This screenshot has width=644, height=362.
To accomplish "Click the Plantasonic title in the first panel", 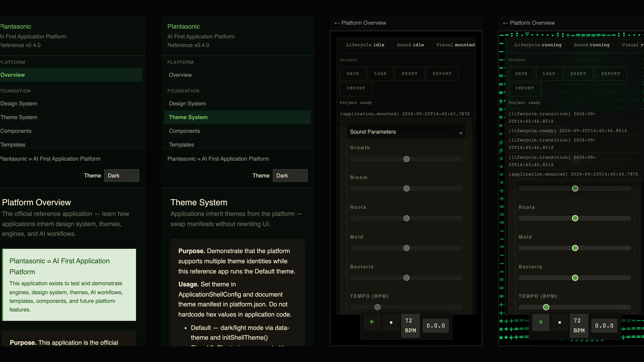I will pyautogui.click(x=15, y=26).
